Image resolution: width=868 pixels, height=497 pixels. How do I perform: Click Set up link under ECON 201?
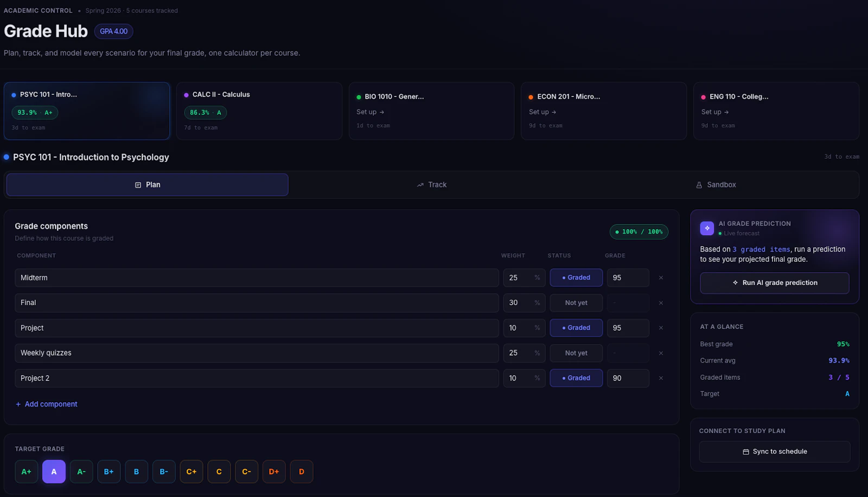[542, 112]
